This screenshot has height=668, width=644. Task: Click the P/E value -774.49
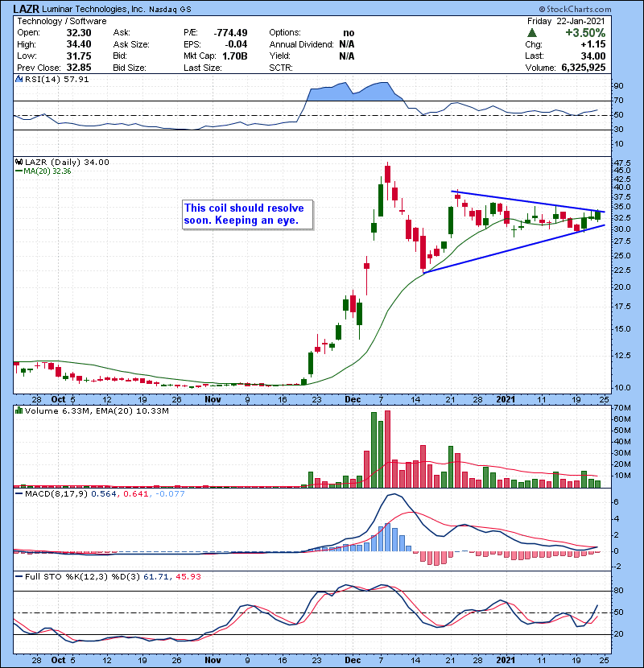click(230, 33)
